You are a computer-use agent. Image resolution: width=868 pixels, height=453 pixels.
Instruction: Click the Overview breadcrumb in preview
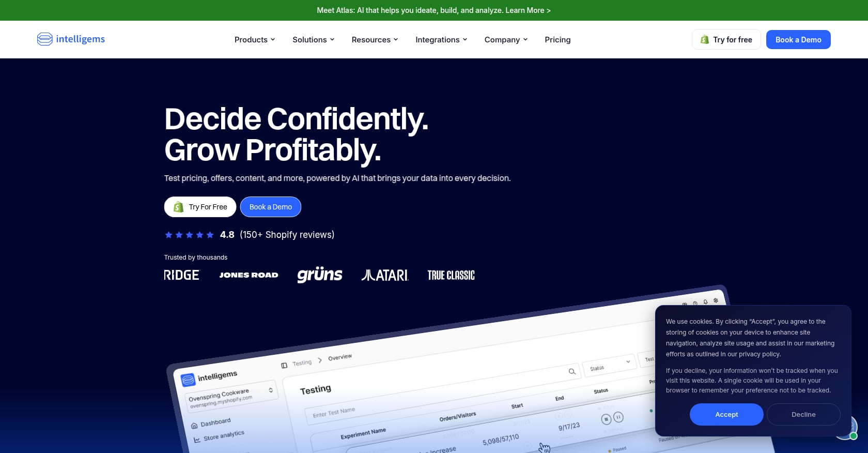[340, 357]
